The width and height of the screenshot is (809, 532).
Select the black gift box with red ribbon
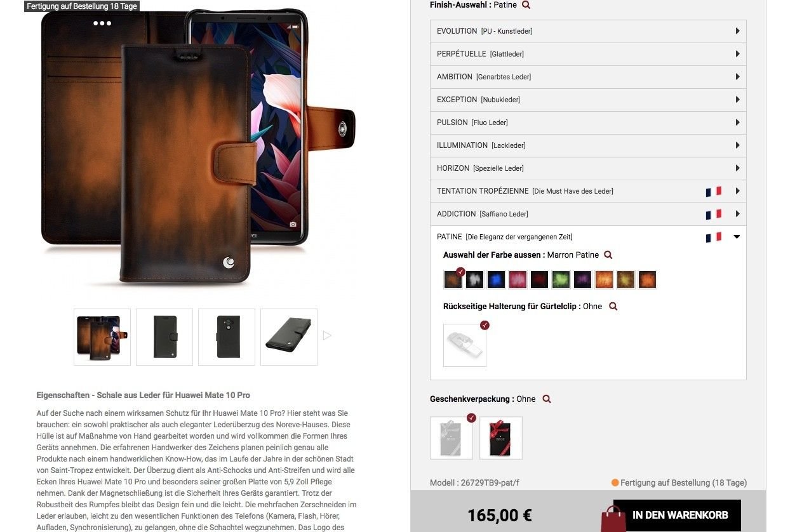501,438
